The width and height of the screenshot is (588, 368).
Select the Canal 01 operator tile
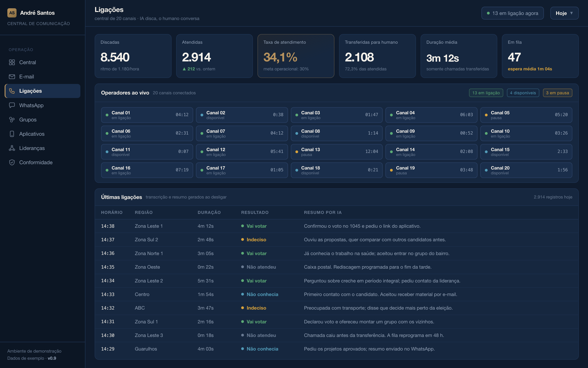tap(147, 115)
